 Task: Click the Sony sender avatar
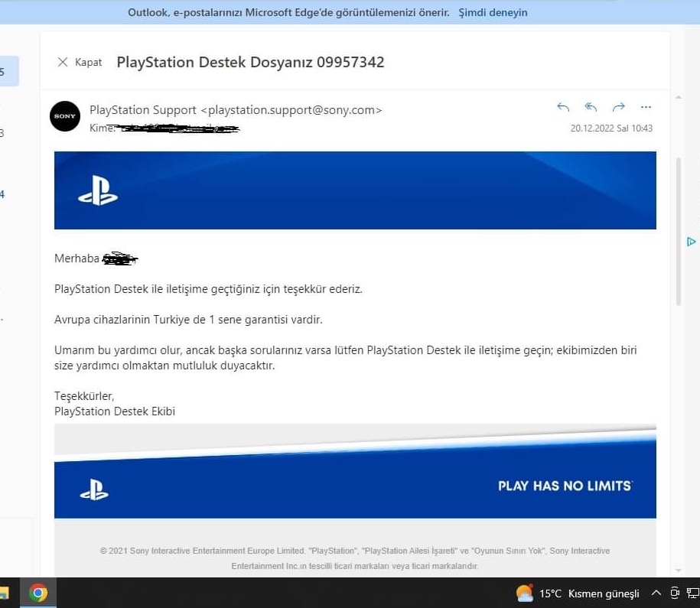[x=65, y=116]
